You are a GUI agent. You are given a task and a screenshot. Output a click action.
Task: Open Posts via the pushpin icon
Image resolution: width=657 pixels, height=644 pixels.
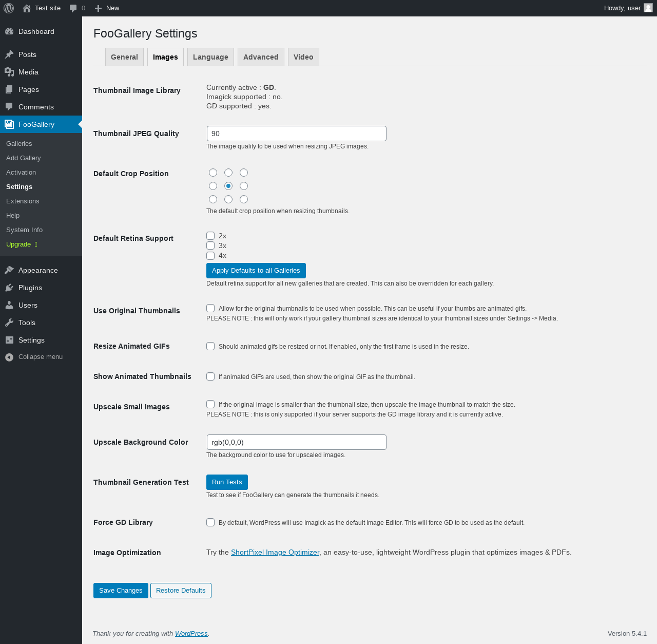click(9, 54)
